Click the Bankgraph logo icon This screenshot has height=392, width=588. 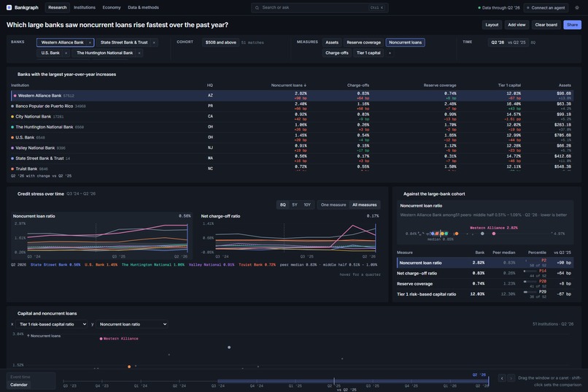pos(9,7)
